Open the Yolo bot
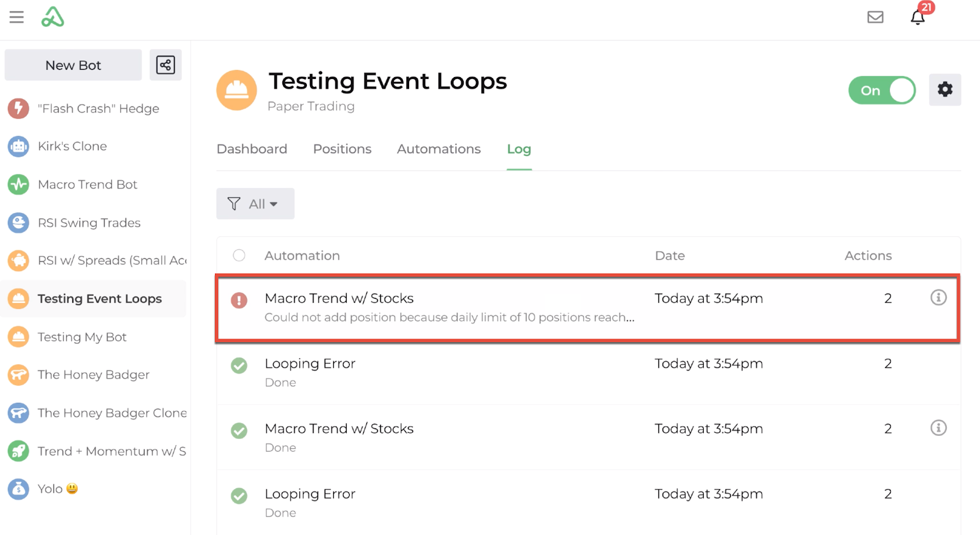The width and height of the screenshot is (980, 535). 58,489
